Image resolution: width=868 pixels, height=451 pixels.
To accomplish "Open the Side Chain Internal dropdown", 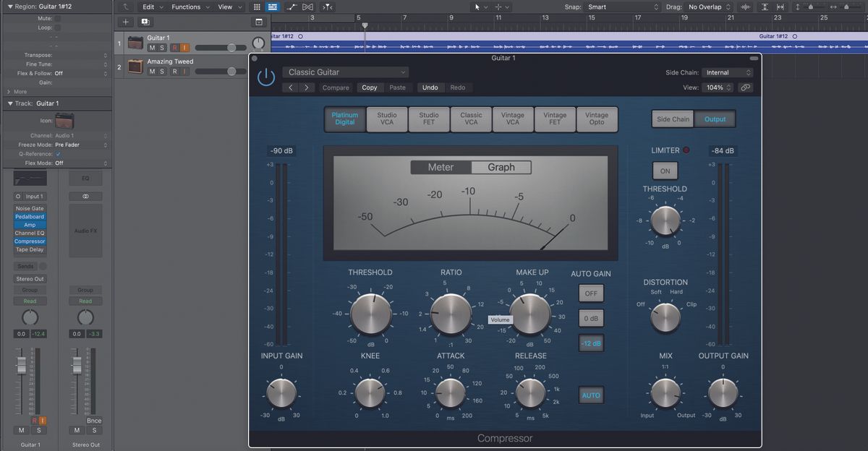I will pyautogui.click(x=728, y=72).
